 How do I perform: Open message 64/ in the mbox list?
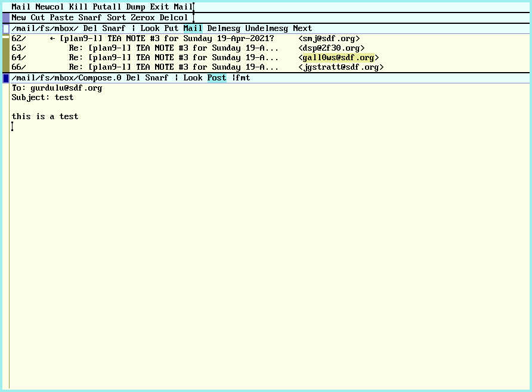pyautogui.click(x=18, y=58)
